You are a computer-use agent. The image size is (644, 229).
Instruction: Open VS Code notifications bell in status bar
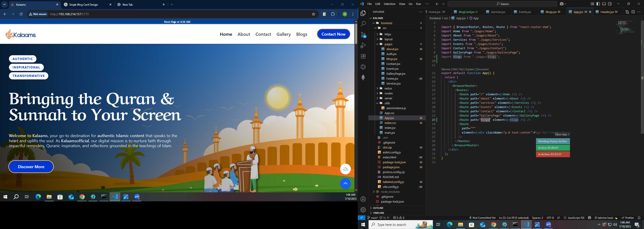639,218
